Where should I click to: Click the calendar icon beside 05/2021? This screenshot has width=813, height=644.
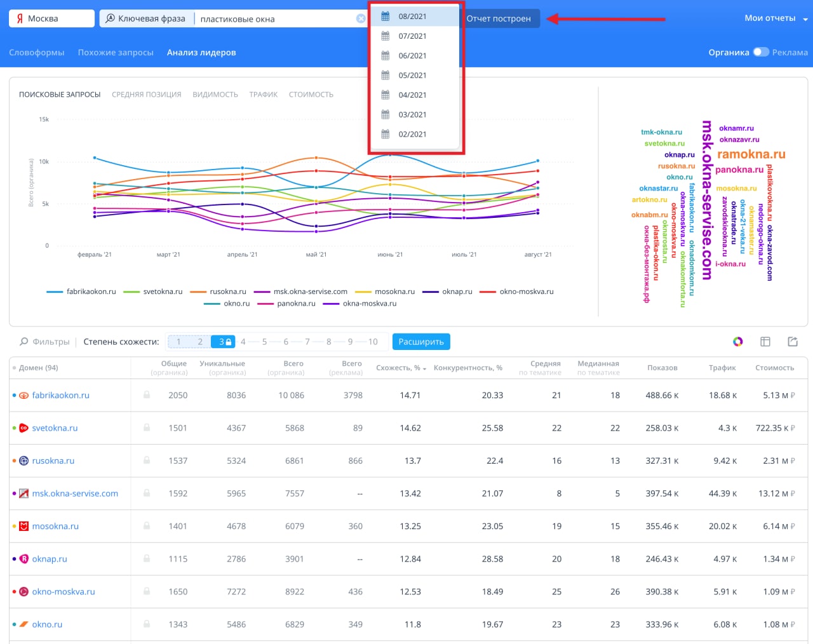385,76
